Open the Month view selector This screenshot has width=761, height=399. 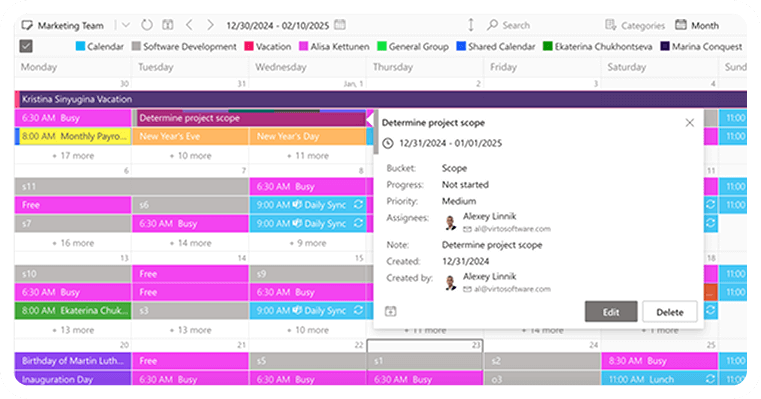pyautogui.click(x=697, y=25)
